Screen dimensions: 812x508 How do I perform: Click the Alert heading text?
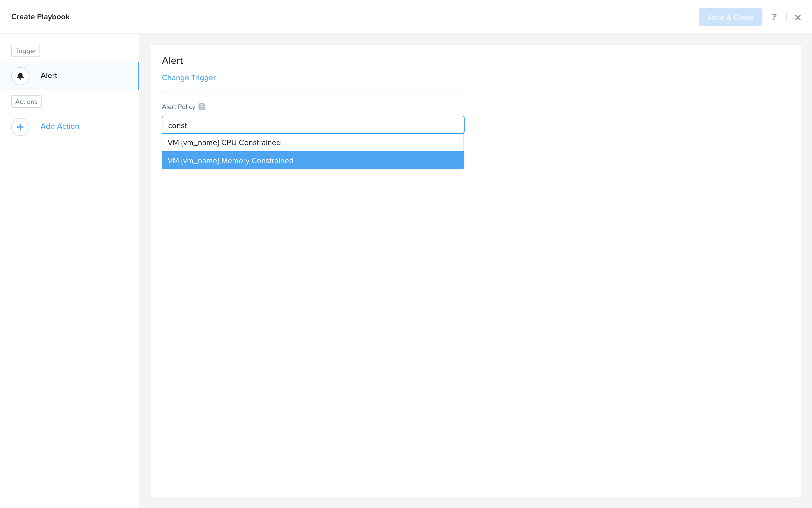point(172,60)
